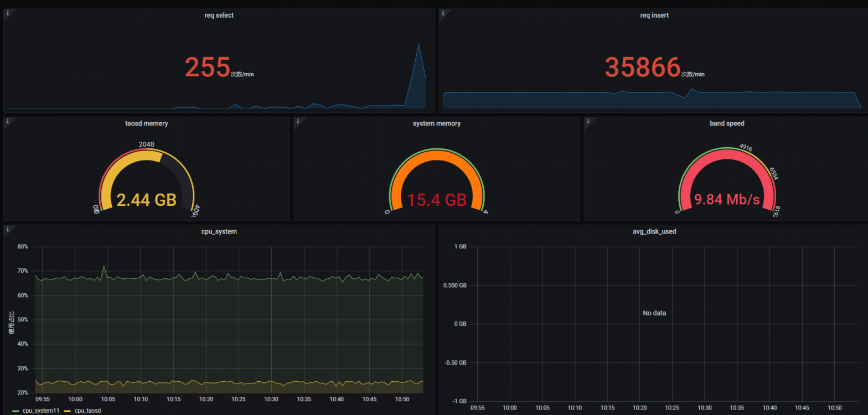
Task: Open the avg_disk_used panel title menu
Action: pos(654,231)
